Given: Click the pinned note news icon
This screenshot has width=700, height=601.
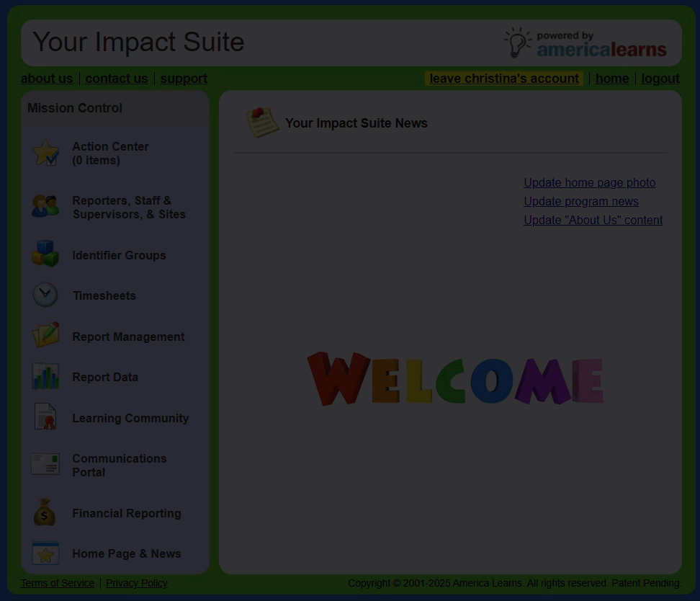Looking at the screenshot, I should 263,123.
